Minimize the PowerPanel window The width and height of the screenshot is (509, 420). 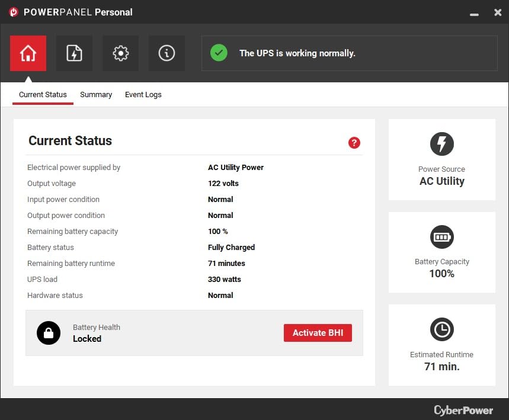(474, 12)
